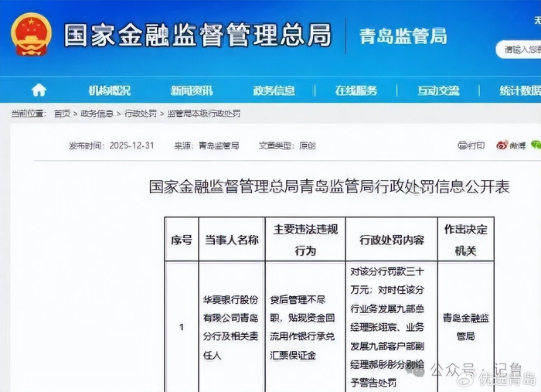This screenshot has height=392, width=541.
Task: Click the 监管局本级行政处罚 breadcrumb link
Action: click(x=203, y=114)
